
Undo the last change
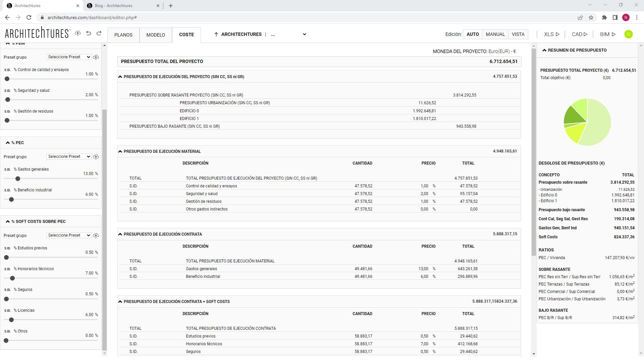click(88, 34)
